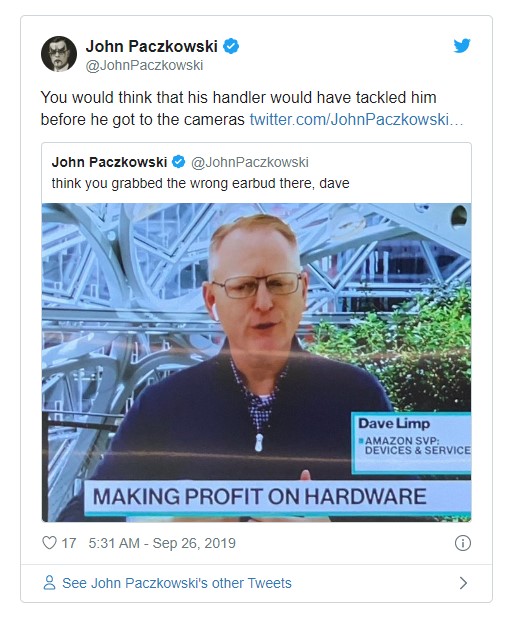Open See John Paczkowski's other Tweets
Viewport: 507px width, 617px height.
(x=177, y=583)
